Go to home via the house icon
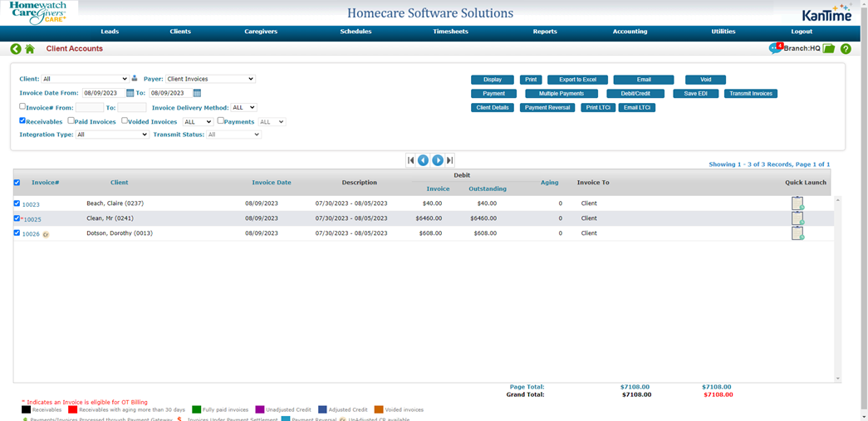The image size is (868, 421). (30, 49)
